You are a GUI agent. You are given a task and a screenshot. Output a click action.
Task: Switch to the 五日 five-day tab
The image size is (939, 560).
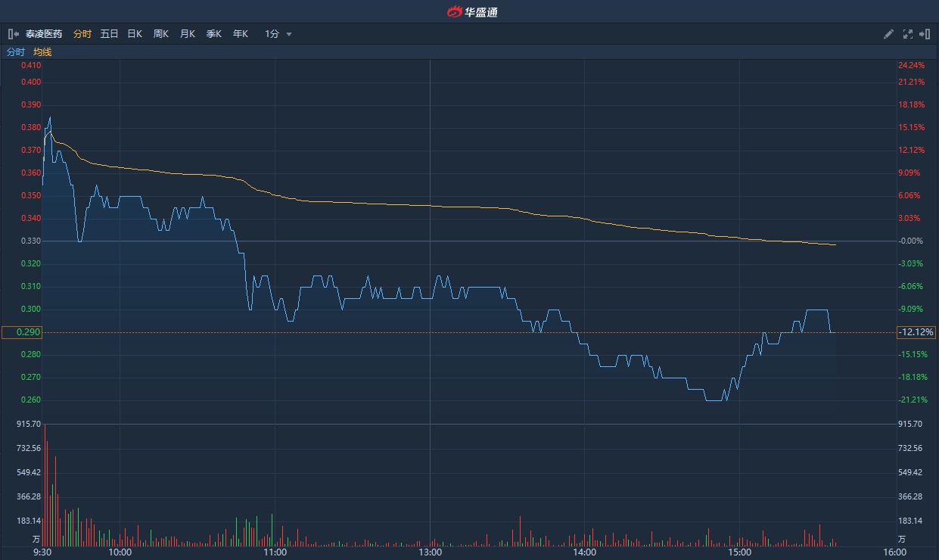[x=109, y=34]
